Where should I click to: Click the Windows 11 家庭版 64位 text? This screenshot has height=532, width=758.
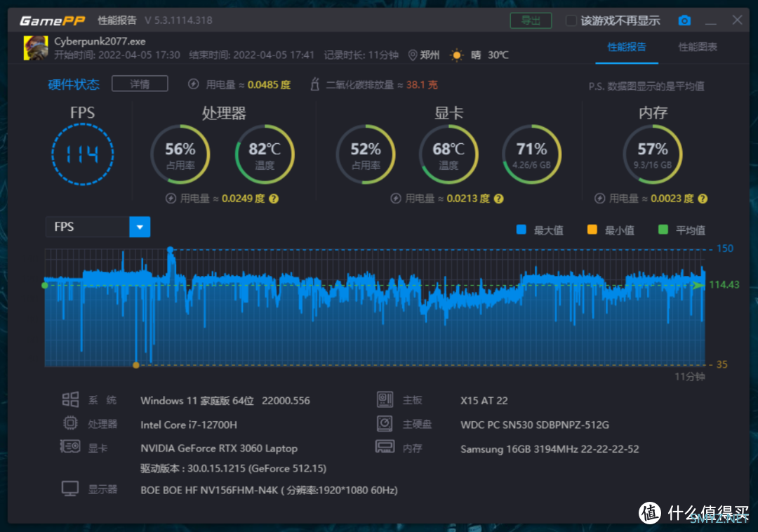[197, 401]
